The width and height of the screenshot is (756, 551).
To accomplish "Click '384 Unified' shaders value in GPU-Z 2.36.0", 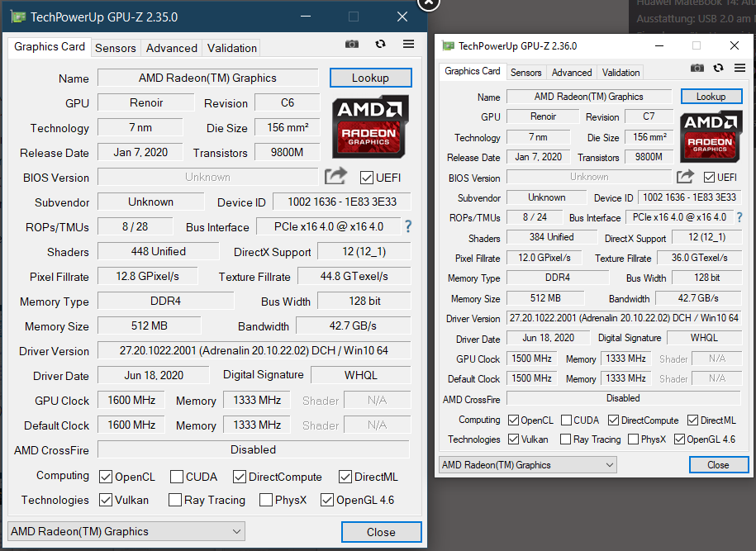I will 552,237.
